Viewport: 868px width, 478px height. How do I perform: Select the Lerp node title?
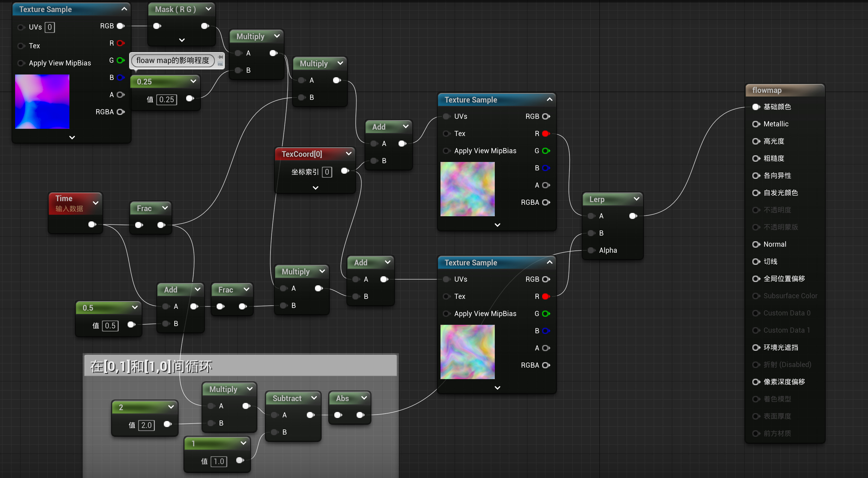597,199
